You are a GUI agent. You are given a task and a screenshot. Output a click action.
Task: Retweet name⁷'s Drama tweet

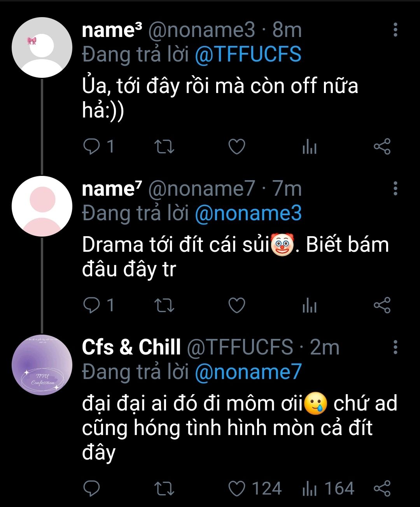coord(164,305)
